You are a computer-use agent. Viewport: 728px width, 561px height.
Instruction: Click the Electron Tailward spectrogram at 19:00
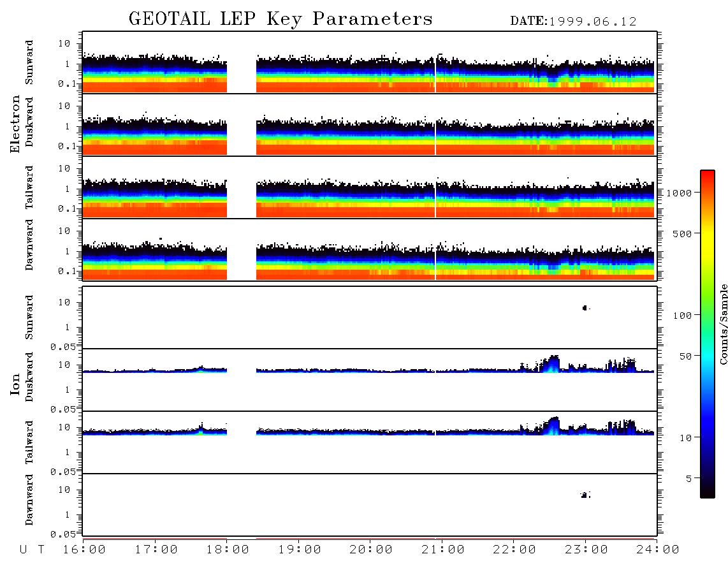coord(298,199)
